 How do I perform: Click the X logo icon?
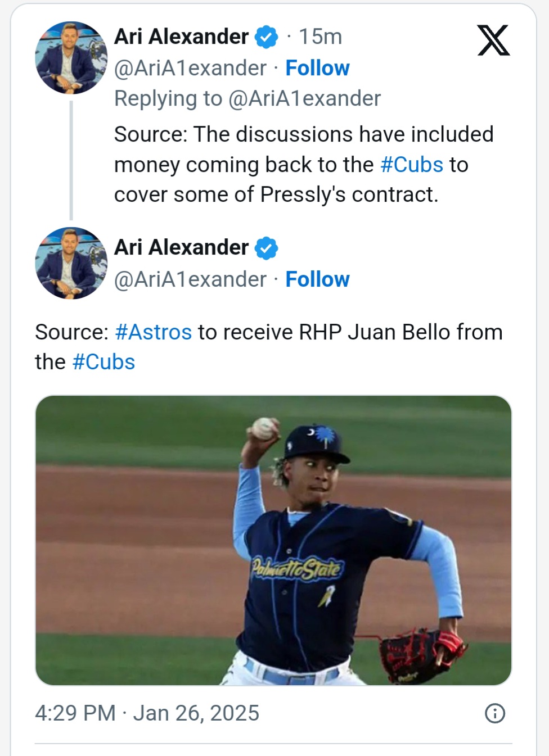click(x=493, y=40)
